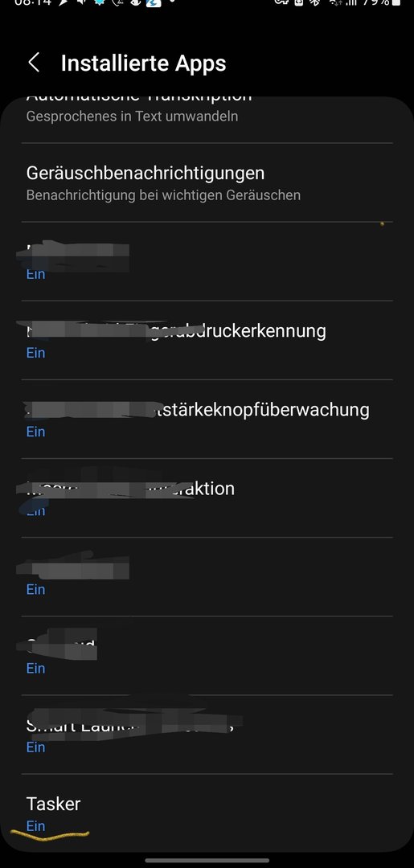
Task: Tap Ein status below the stärkeknopfüberwachung entry
Action: point(36,432)
